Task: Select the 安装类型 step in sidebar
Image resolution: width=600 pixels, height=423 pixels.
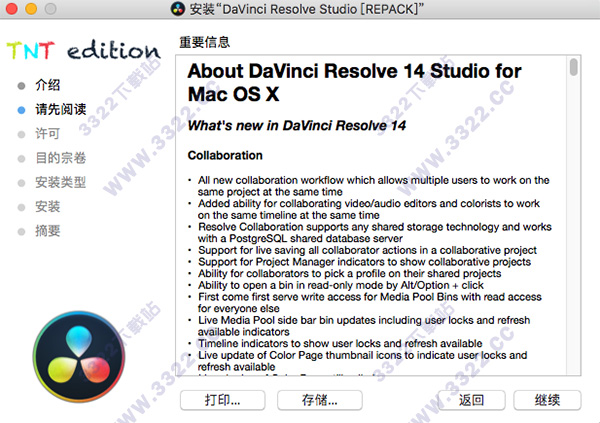Action: tap(60, 183)
